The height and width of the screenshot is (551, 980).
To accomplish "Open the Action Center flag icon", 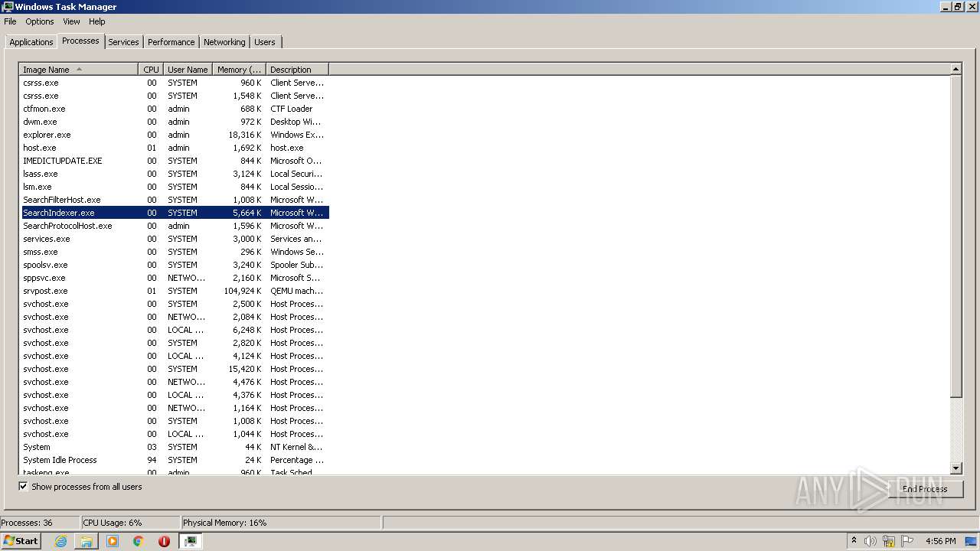I will (x=907, y=541).
